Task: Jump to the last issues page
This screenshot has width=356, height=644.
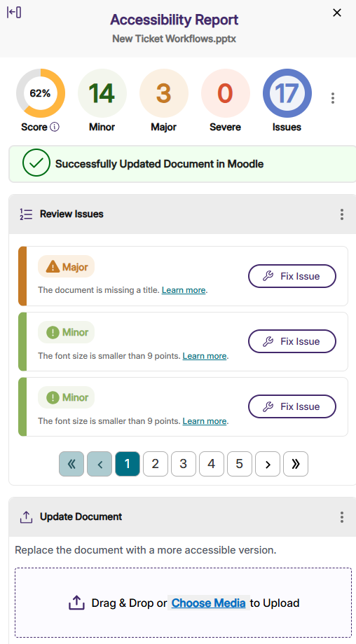Action: point(296,464)
